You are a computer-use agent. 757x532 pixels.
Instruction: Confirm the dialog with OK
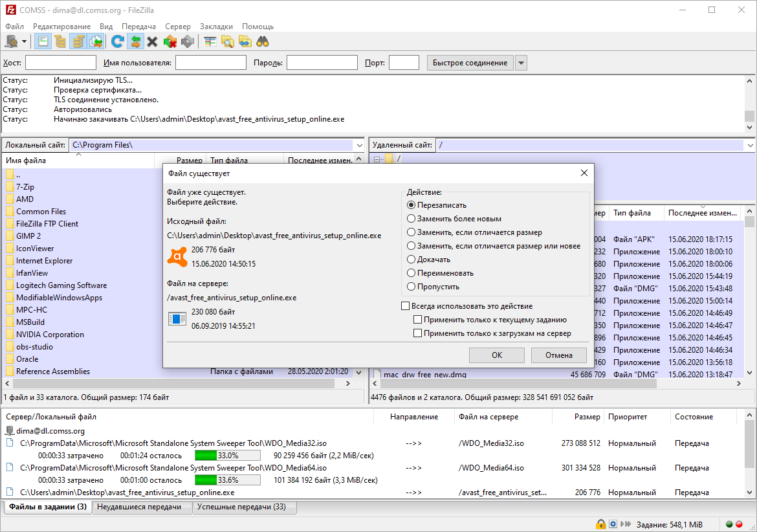click(497, 355)
